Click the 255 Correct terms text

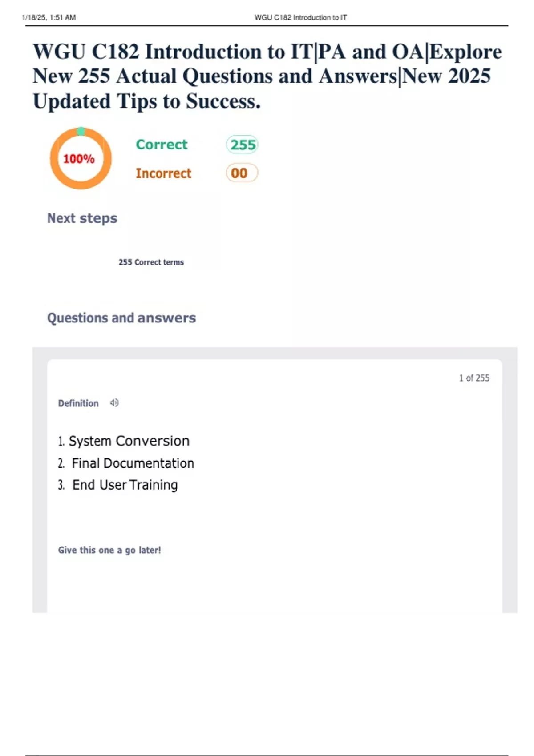[151, 262]
